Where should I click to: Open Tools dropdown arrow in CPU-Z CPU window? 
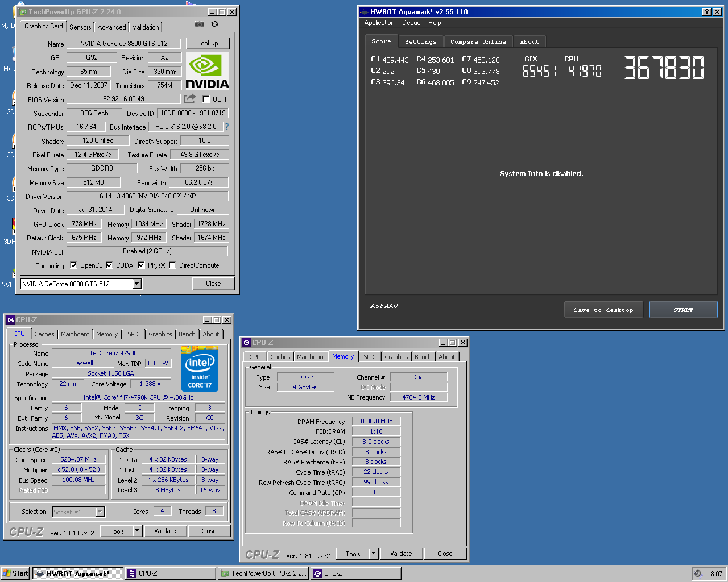tap(137, 531)
